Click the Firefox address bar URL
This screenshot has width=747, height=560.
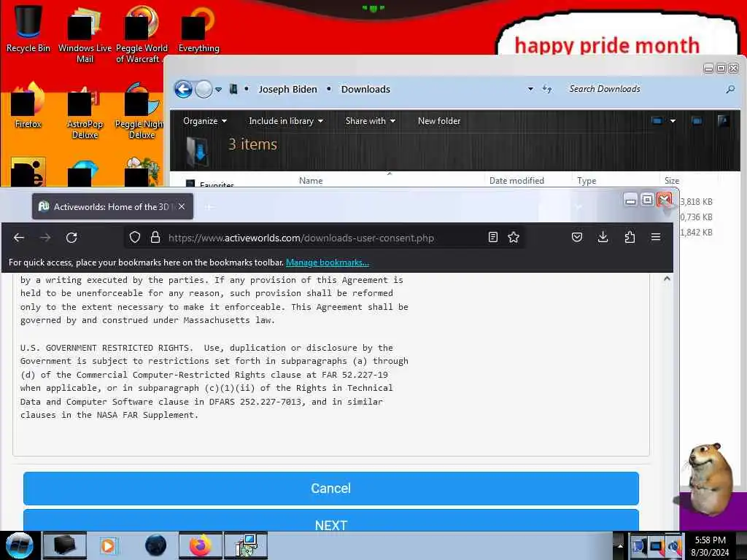click(x=301, y=238)
